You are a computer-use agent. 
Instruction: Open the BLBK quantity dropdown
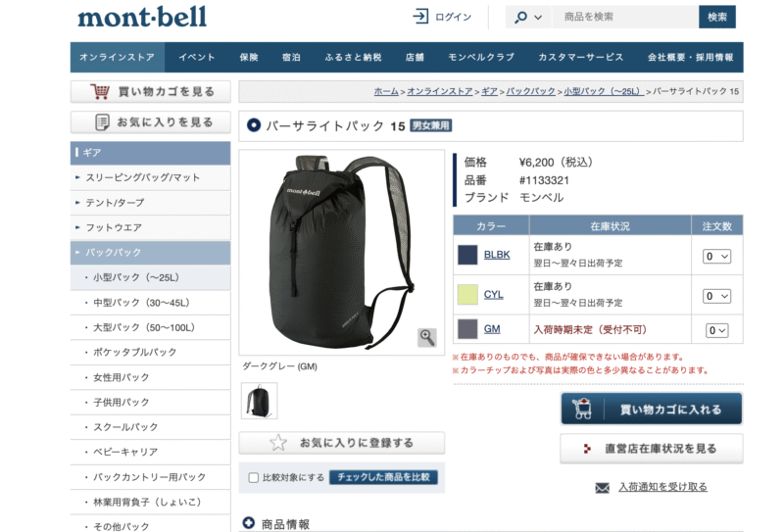coord(717,257)
